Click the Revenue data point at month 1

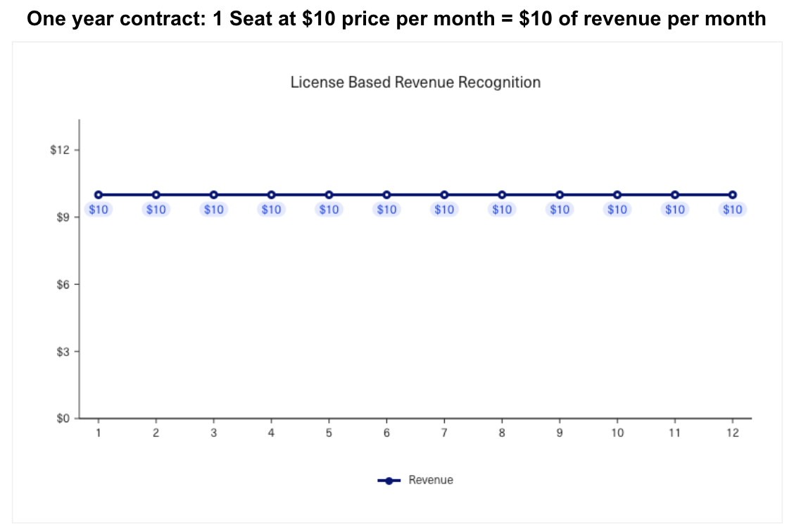coord(99,195)
